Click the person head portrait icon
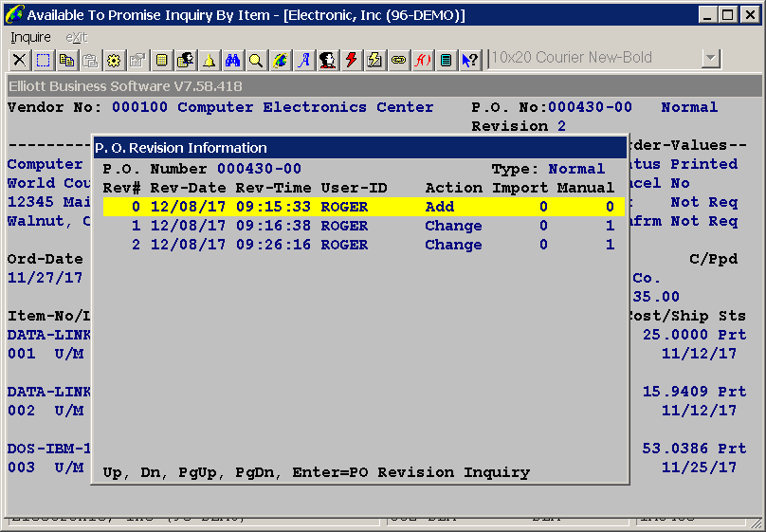This screenshot has height=532, width=766. (328, 60)
